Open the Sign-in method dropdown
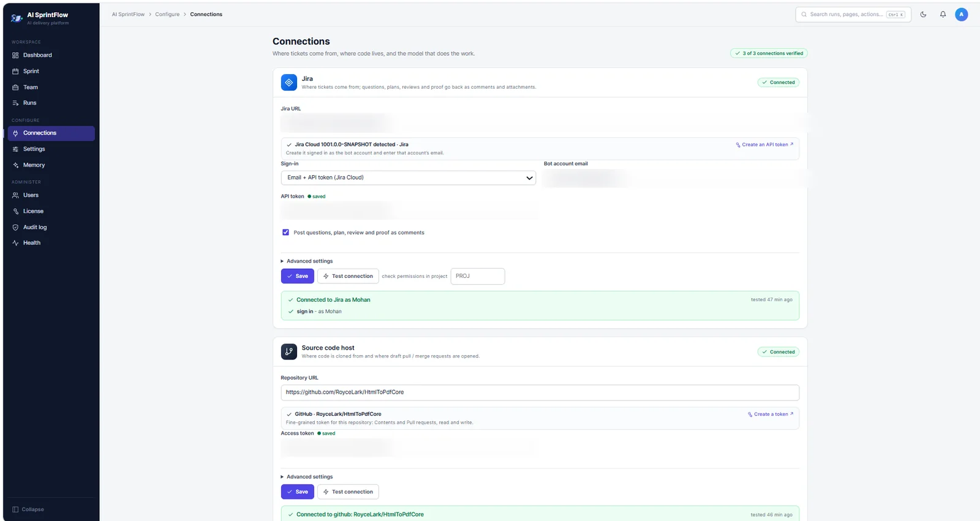 point(409,178)
